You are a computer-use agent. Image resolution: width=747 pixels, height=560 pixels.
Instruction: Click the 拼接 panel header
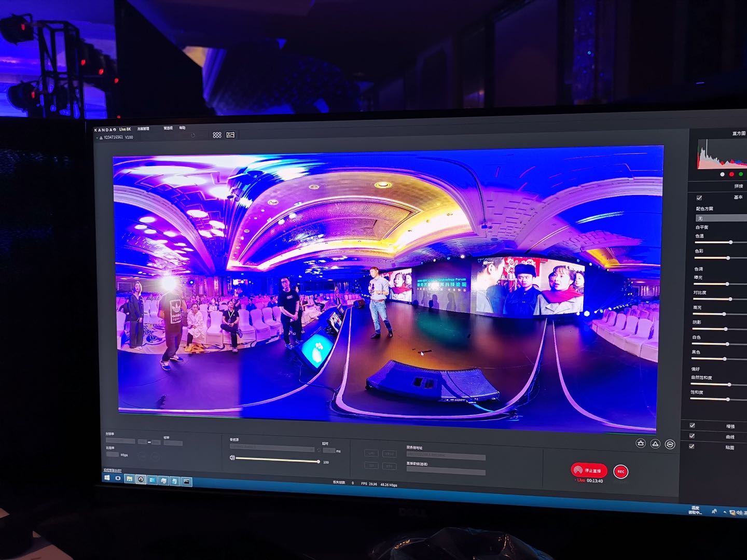coord(739,186)
